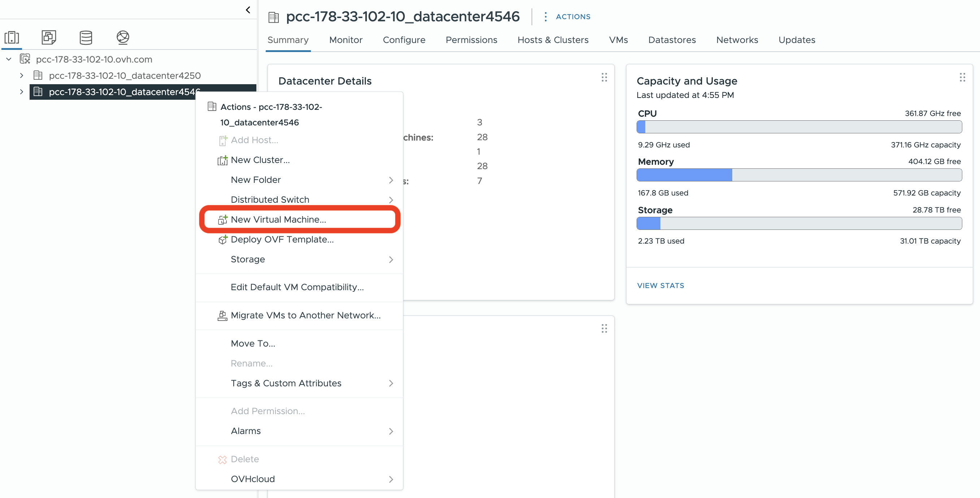
Task: Choose New Virtual Machine... from the menu
Action: tap(299, 219)
